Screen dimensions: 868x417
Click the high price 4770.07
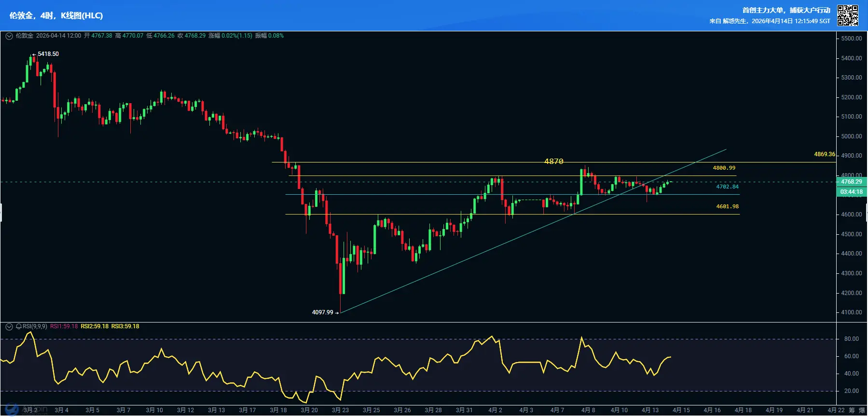133,36
